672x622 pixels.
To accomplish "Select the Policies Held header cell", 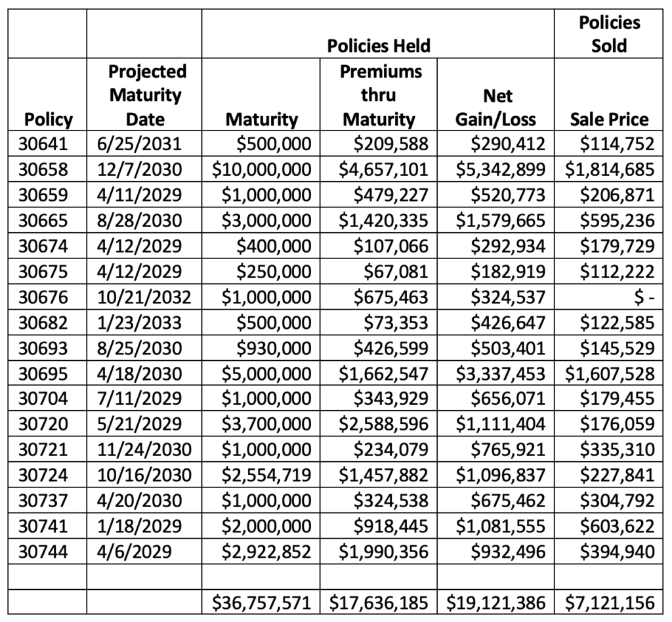I will [378, 34].
